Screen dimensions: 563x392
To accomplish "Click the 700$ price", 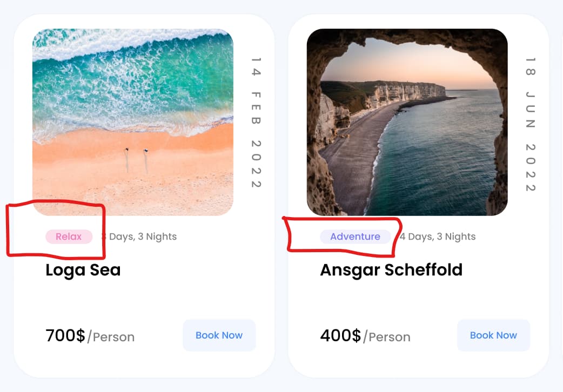I will [65, 336].
